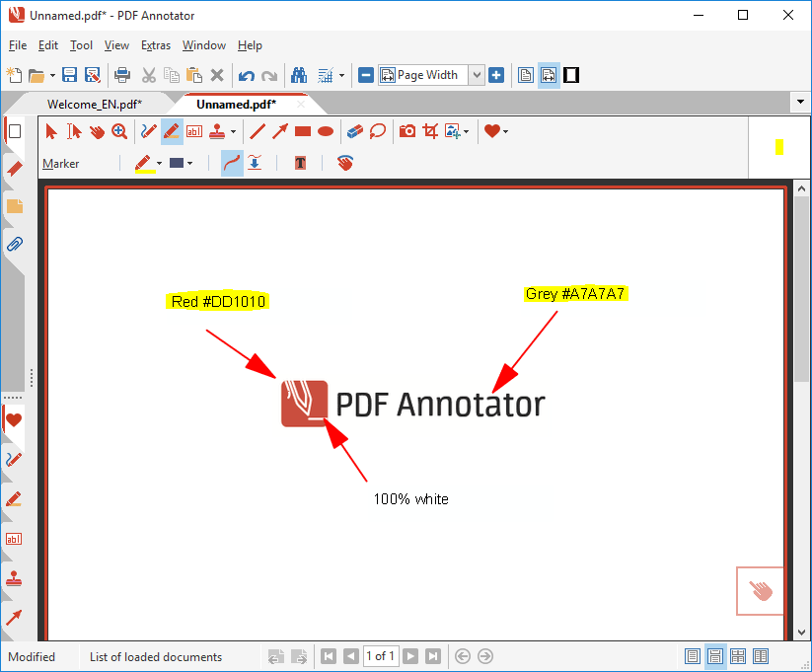812x672 pixels.
Task: Click the Redo arrow icon
Action: 269,76
